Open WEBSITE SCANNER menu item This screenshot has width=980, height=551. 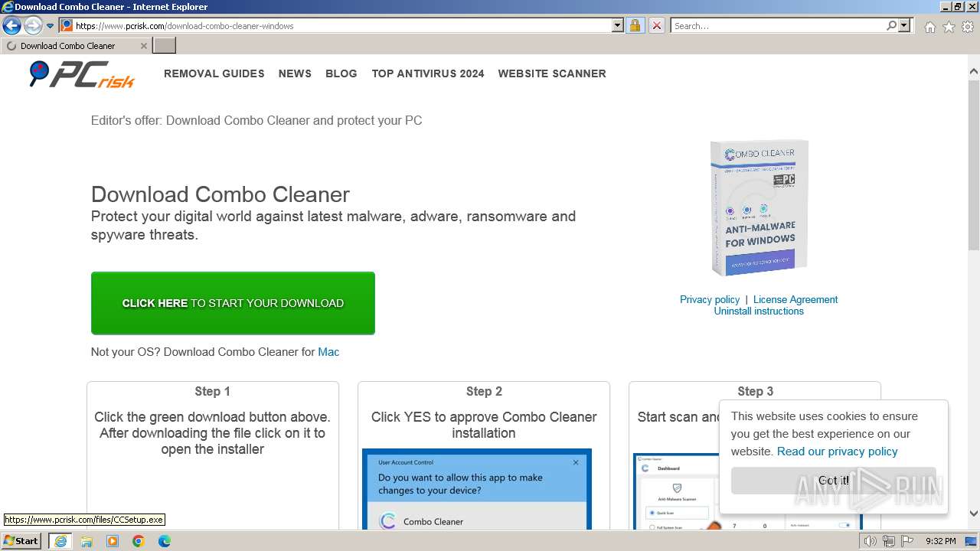tap(552, 73)
